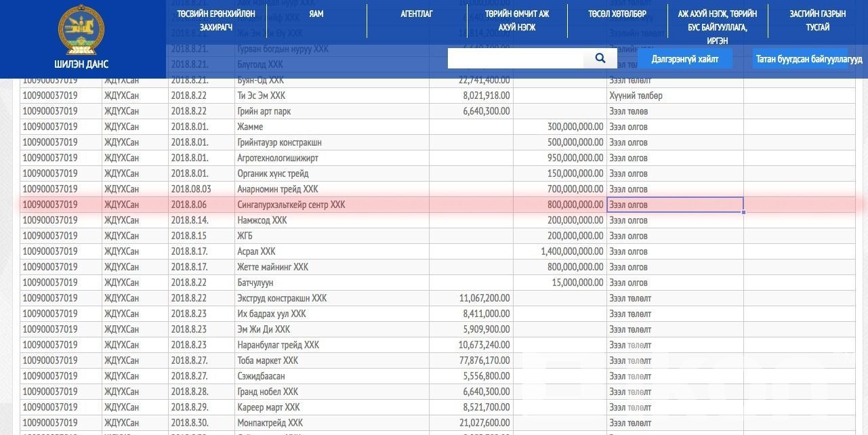Image resolution: width=868 pixels, height=435 pixels.
Task: Open the Агентлаг menu item
Action: (416, 14)
